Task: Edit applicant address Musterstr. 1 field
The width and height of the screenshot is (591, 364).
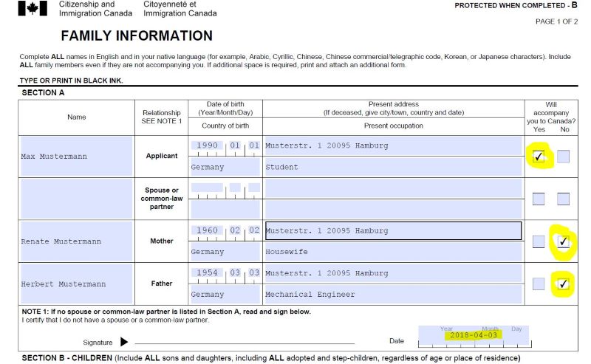Action: (394, 146)
